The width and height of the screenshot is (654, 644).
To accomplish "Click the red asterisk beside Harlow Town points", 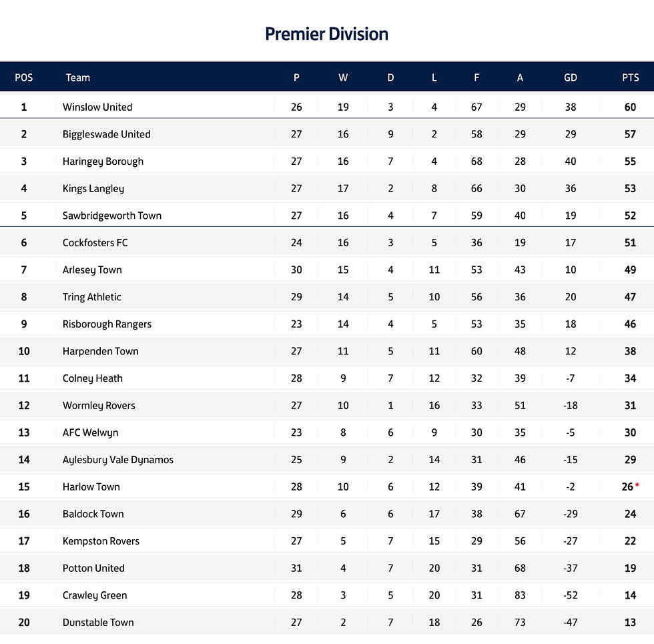I will pos(637,485).
